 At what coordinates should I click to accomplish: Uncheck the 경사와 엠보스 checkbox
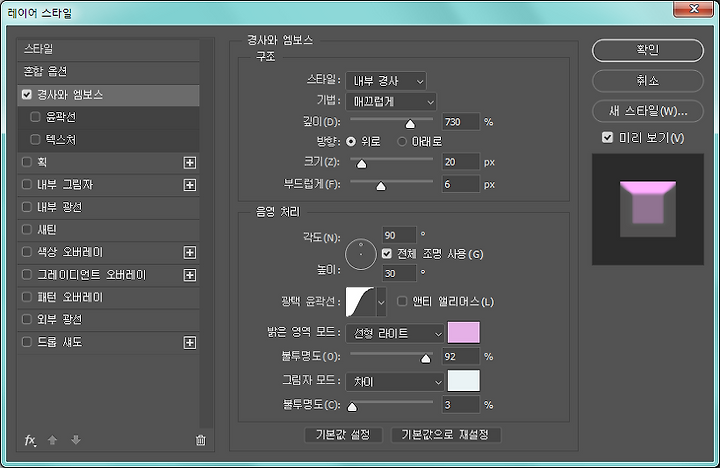point(27,95)
